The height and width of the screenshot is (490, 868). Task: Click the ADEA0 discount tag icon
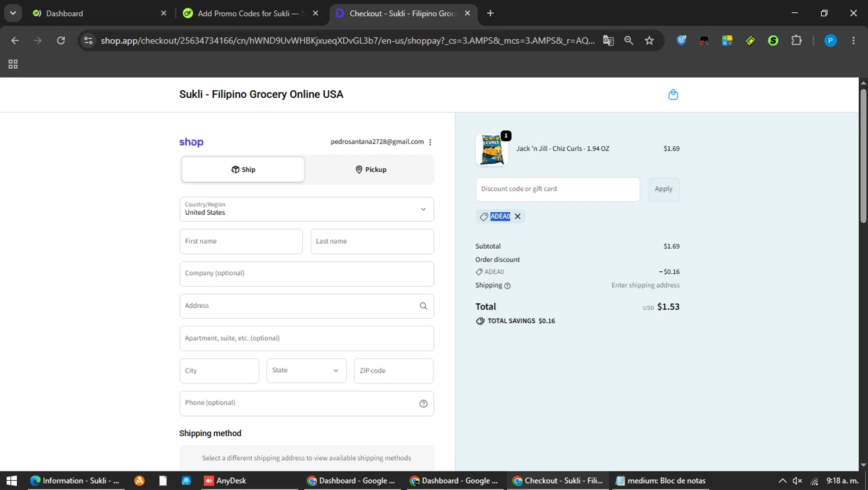(484, 216)
